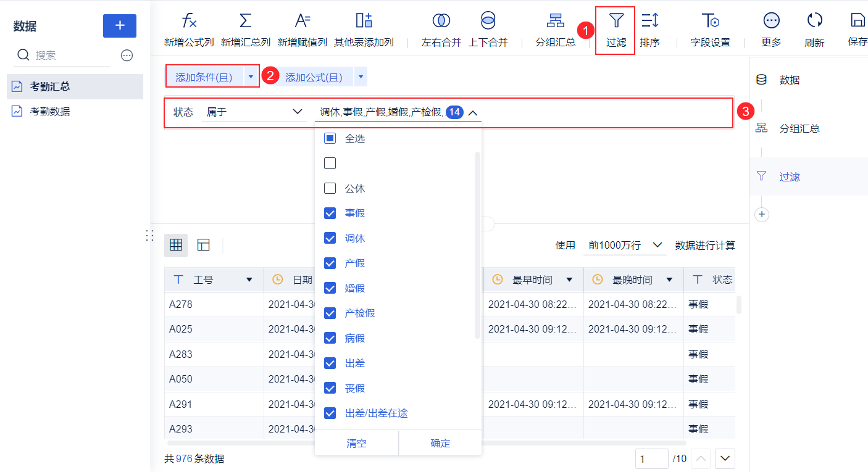Image resolution: width=868 pixels, height=472 pixels.
Task: Click the 新增公式列 formula column icon
Action: tap(189, 20)
